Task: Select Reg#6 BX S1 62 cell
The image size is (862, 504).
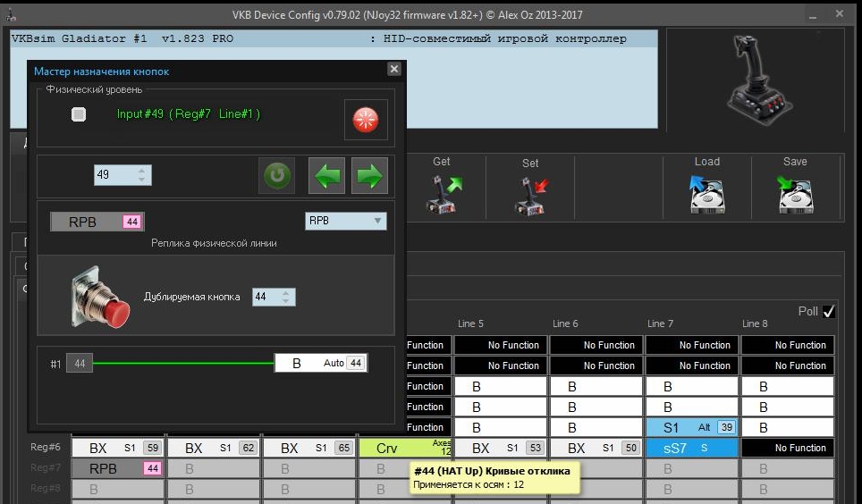Action: tap(214, 448)
